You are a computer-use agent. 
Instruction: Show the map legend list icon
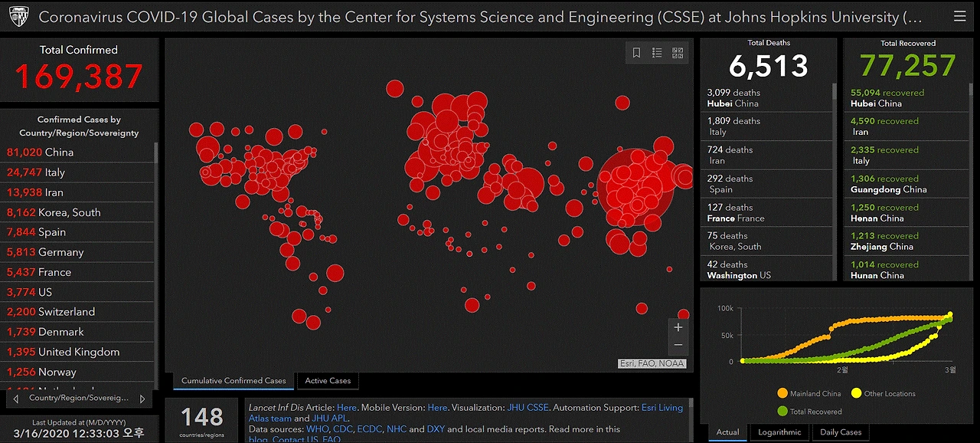[657, 53]
